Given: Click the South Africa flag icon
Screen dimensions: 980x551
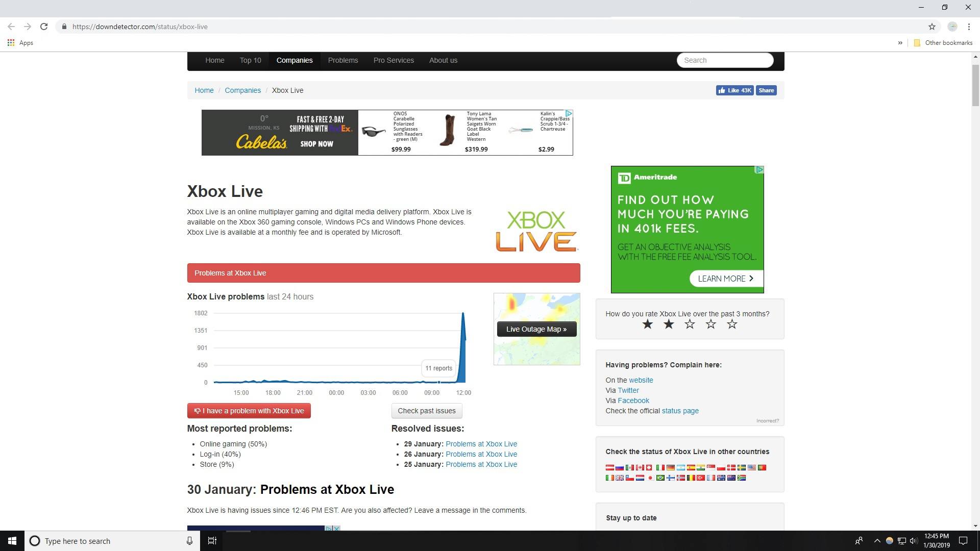Looking at the screenshot, I should [742, 478].
